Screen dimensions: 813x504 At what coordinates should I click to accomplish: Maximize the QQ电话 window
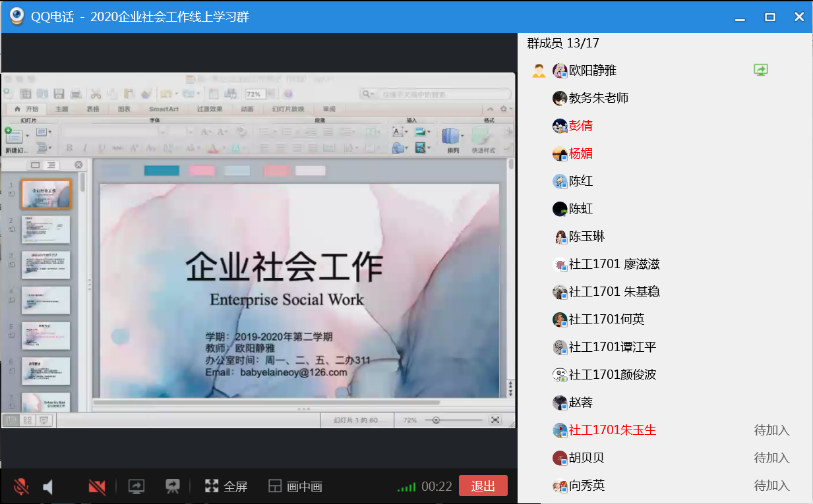point(769,17)
